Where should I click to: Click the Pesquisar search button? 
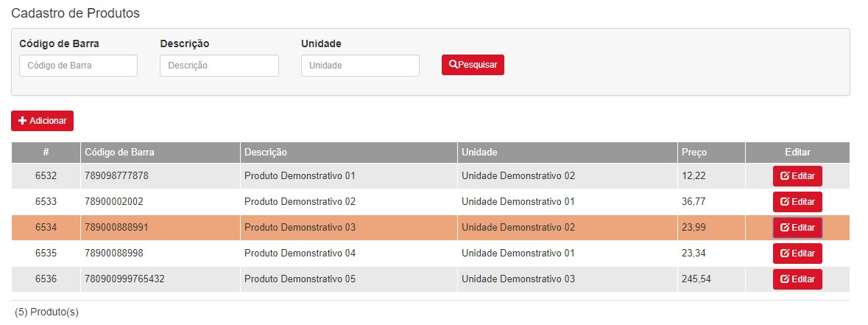coord(473,65)
